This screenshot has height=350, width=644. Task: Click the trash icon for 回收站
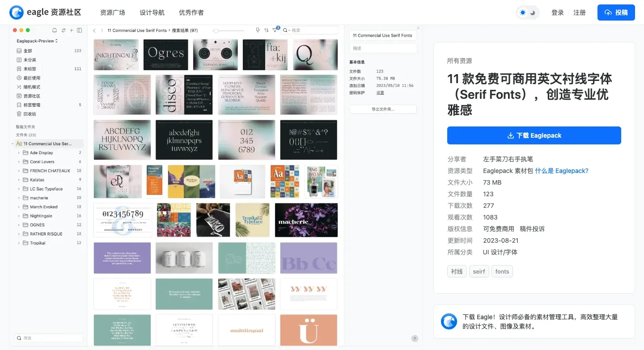19,114
